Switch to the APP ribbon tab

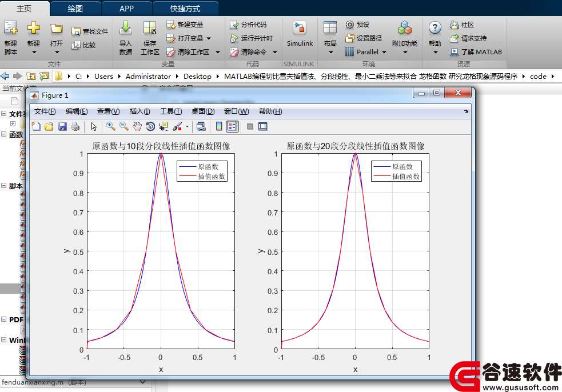point(126,9)
